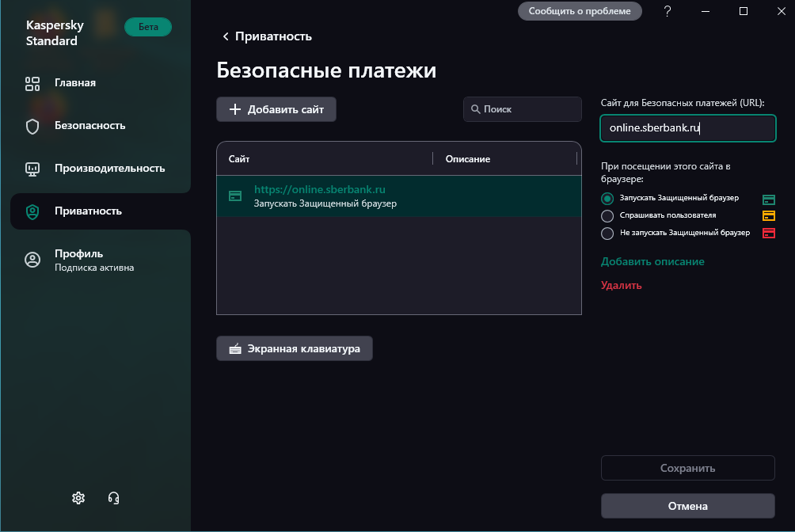This screenshot has height=532, width=795.
Task: Focus the Поиск search field
Action: [523, 109]
